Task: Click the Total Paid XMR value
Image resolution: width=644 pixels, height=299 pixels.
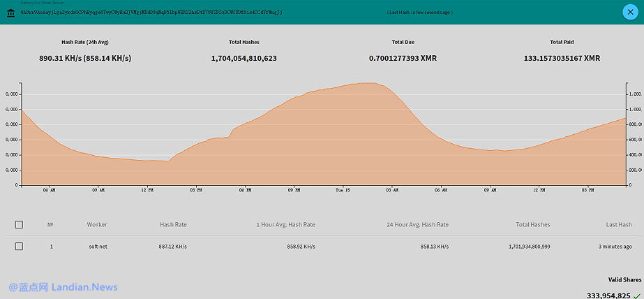Action: tap(561, 58)
